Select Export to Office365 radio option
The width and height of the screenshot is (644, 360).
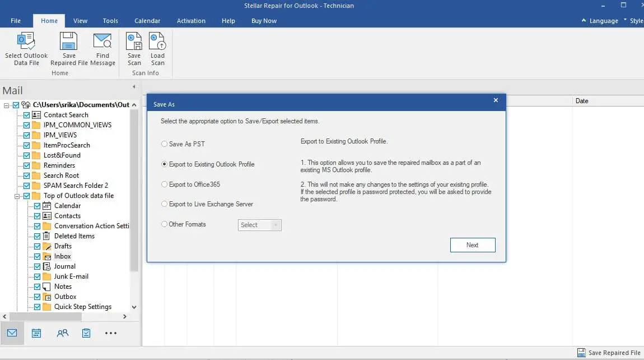[x=164, y=184]
